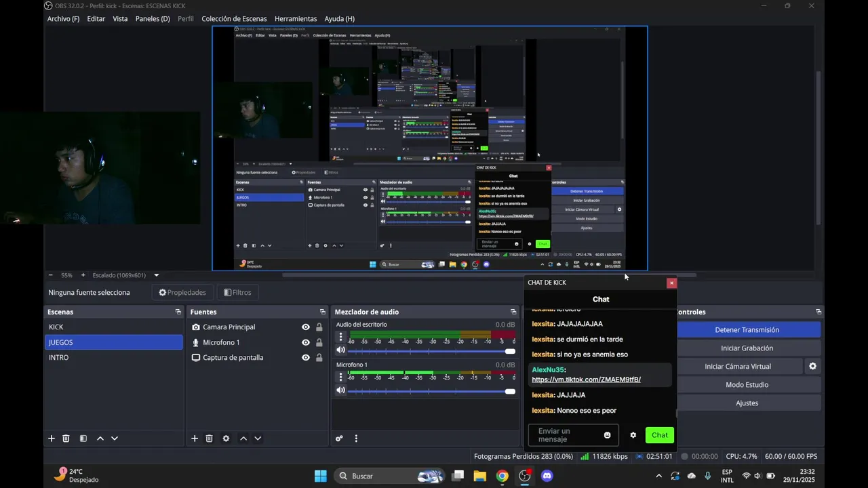Adjust Audio del escritorio volume slider
Viewport: 868px width, 488px height.
(x=431, y=351)
